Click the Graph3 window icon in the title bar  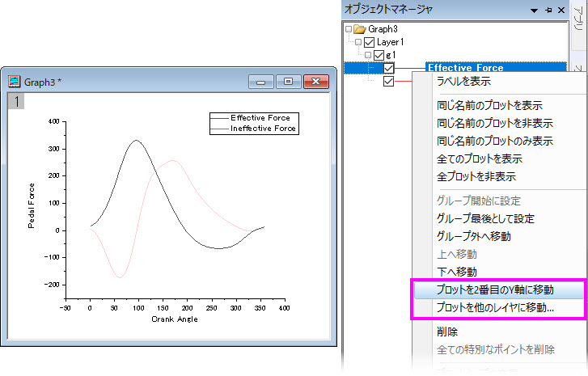click(15, 81)
